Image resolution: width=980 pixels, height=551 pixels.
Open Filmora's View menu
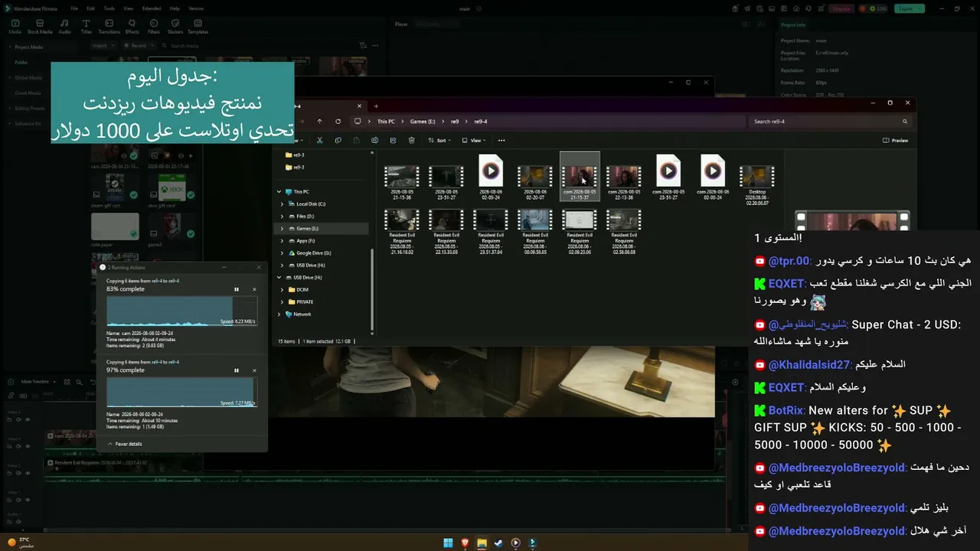point(128,8)
